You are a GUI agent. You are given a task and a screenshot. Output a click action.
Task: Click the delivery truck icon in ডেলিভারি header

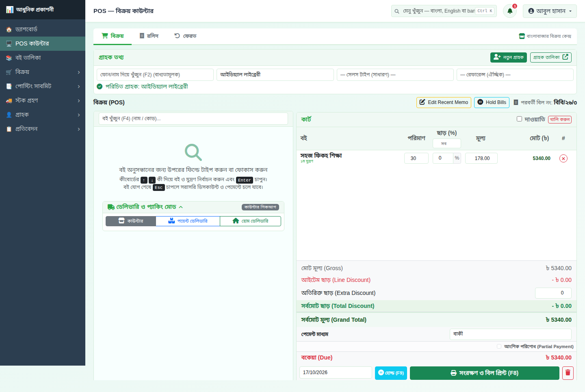coord(111,207)
